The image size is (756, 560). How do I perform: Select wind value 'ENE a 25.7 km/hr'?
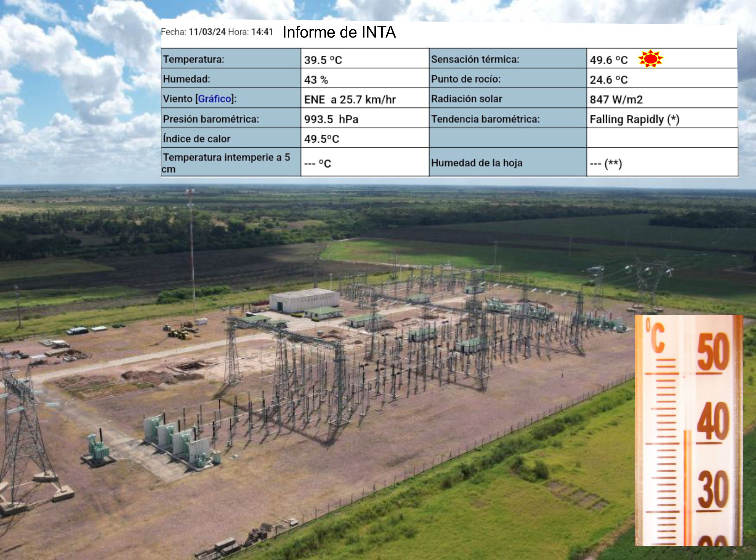[x=350, y=100]
